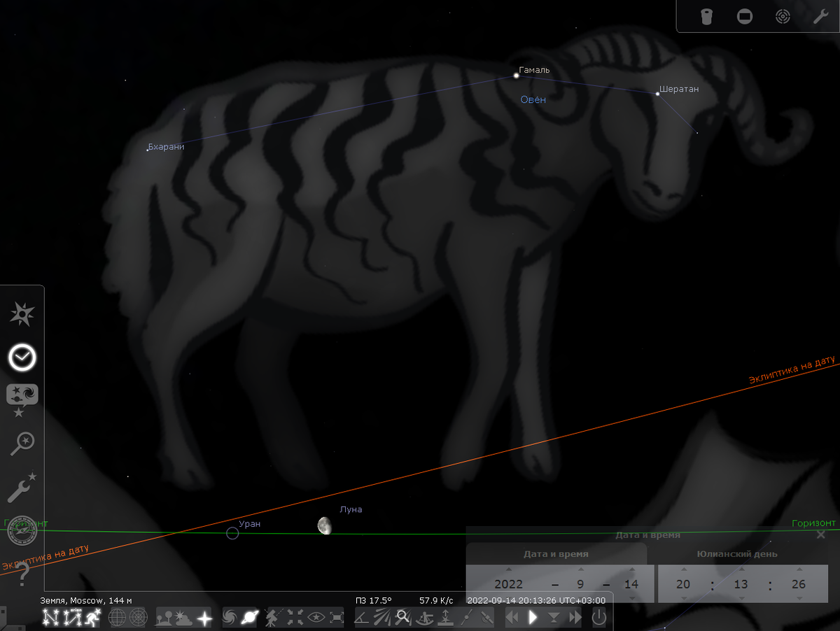Decrease the seconds with down arrow

click(799, 599)
